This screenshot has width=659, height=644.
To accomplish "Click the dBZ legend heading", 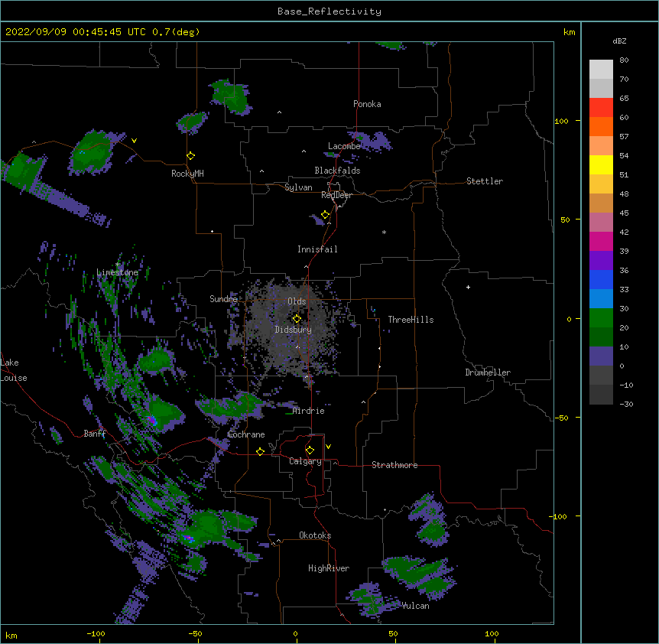I will coord(619,41).
